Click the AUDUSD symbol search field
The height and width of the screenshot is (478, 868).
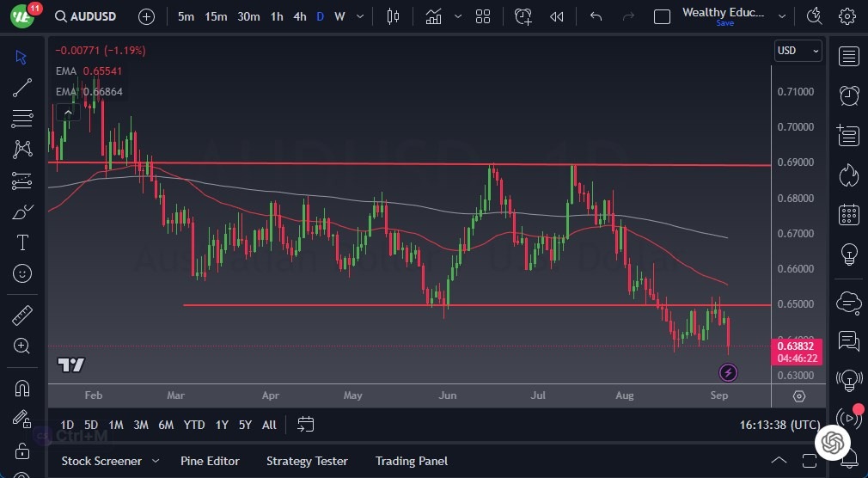[x=93, y=16]
